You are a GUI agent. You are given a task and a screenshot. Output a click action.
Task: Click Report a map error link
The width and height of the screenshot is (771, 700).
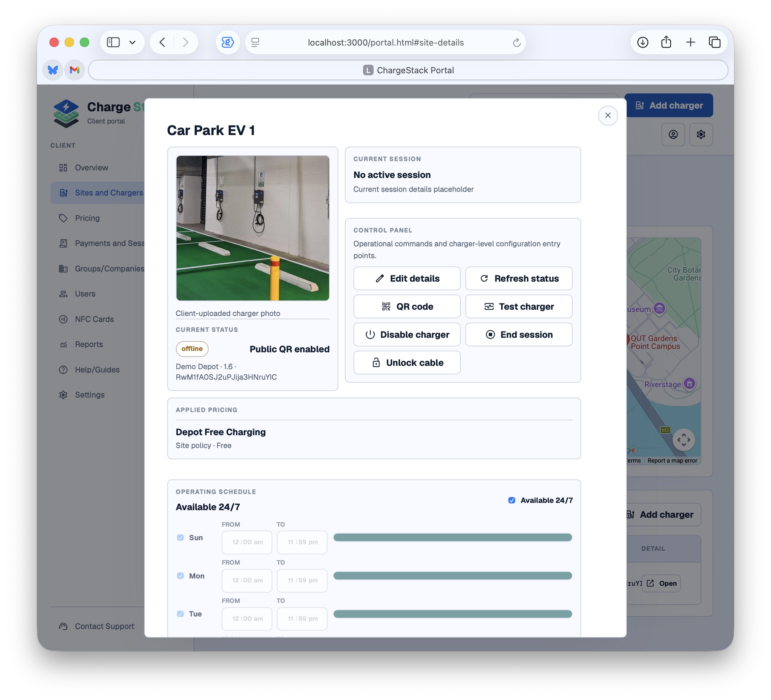[672, 461]
